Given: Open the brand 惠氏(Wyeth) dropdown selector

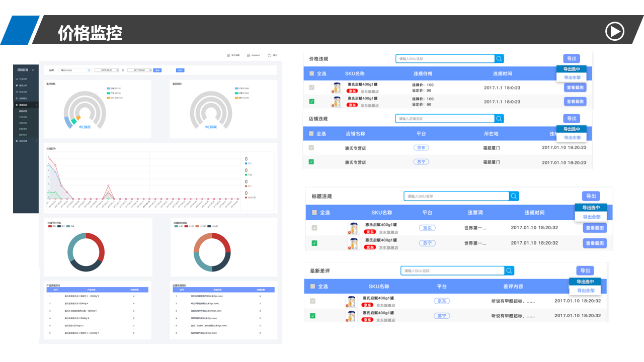Looking at the screenshot, I should pyautogui.click(x=75, y=70).
